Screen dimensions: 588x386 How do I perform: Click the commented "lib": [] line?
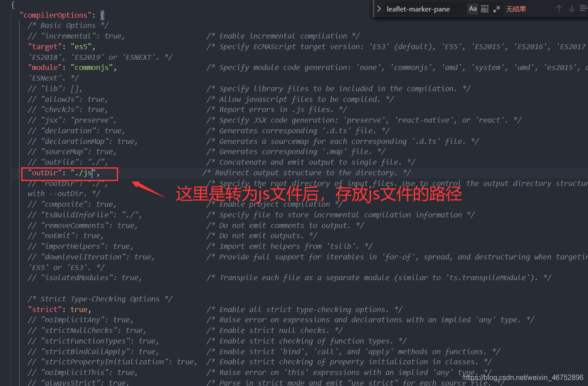point(55,89)
